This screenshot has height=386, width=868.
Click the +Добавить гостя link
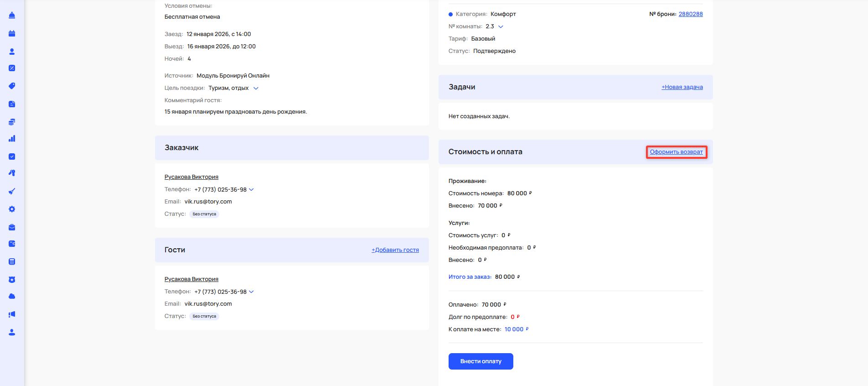(395, 250)
